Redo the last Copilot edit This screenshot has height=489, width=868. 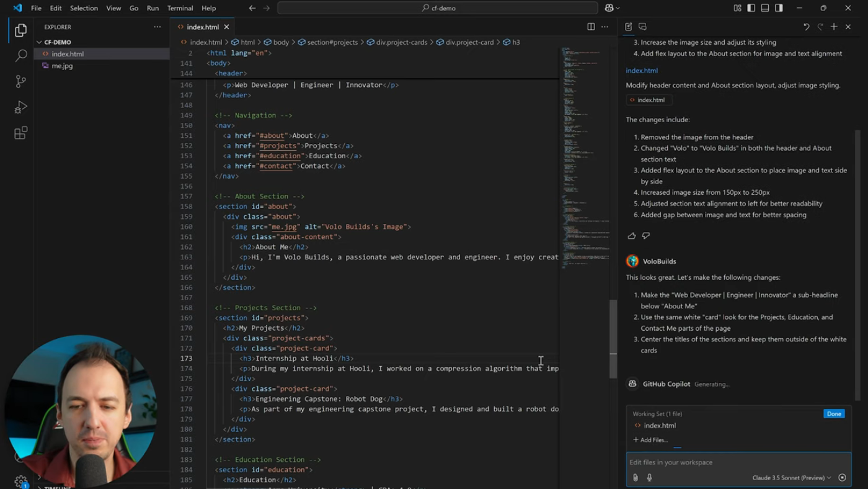[820, 27]
